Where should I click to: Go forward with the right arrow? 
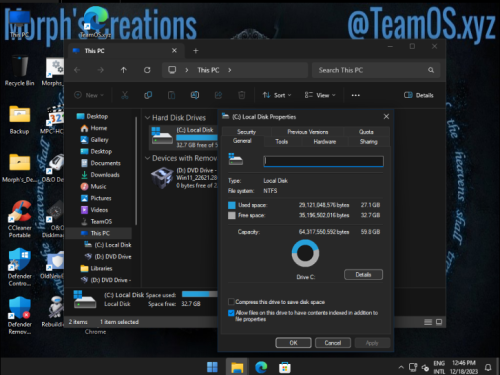[100, 70]
